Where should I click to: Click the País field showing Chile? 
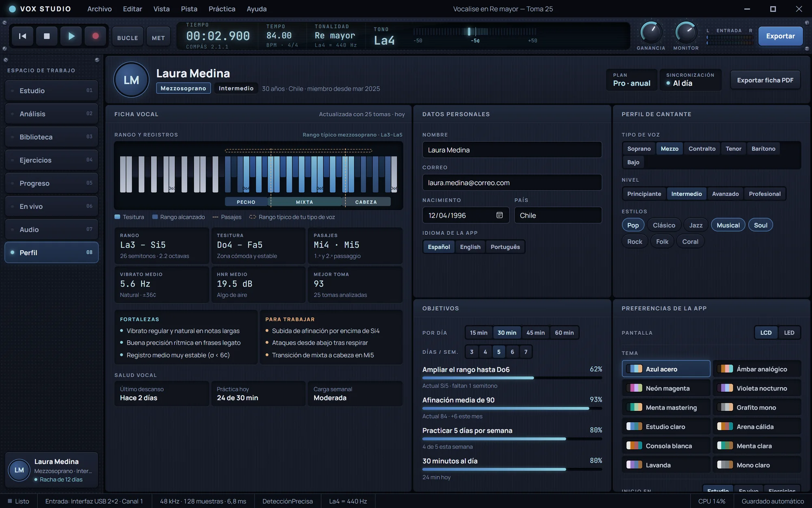tap(558, 215)
